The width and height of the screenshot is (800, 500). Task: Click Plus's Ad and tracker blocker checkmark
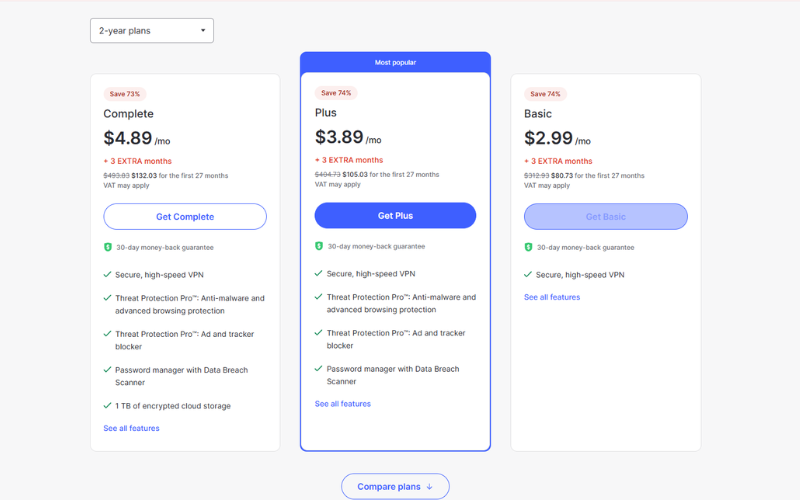(318, 333)
